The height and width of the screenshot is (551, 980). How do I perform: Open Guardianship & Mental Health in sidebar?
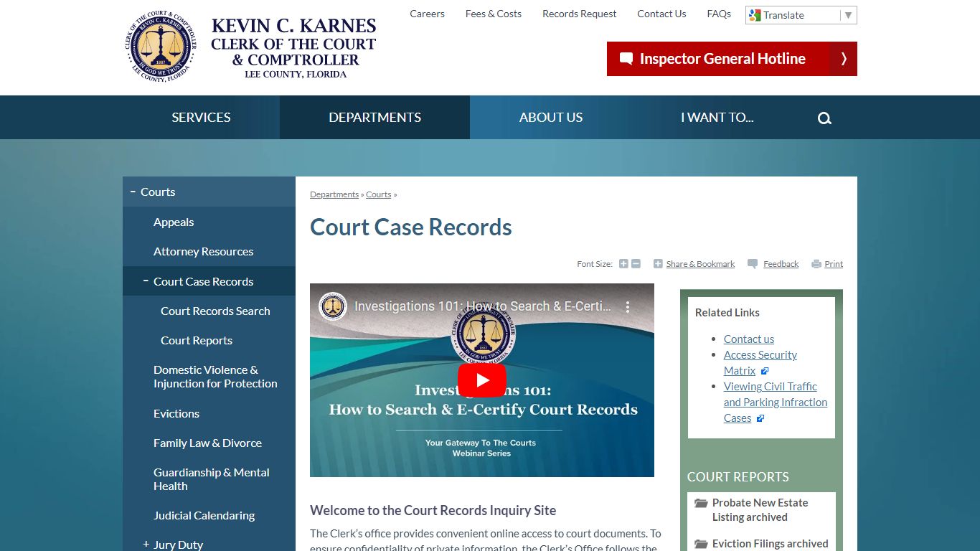[x=211, y=479]
